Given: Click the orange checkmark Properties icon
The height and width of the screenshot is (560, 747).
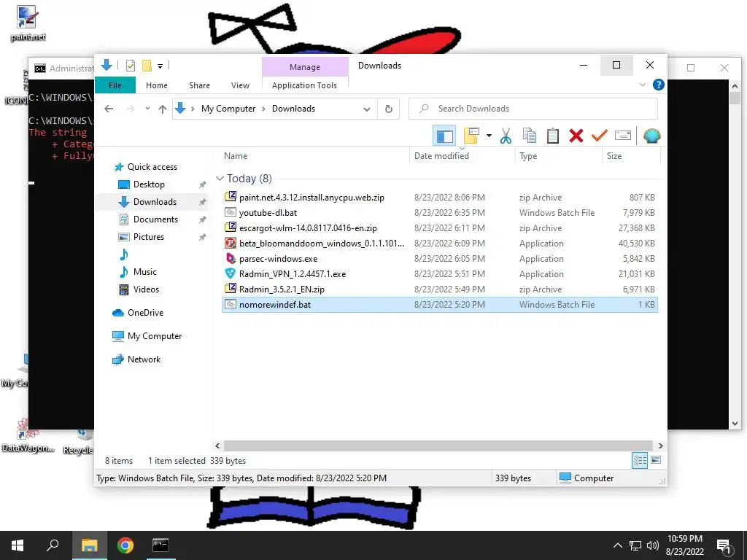Looking at the screenshot, I should 600,136.
